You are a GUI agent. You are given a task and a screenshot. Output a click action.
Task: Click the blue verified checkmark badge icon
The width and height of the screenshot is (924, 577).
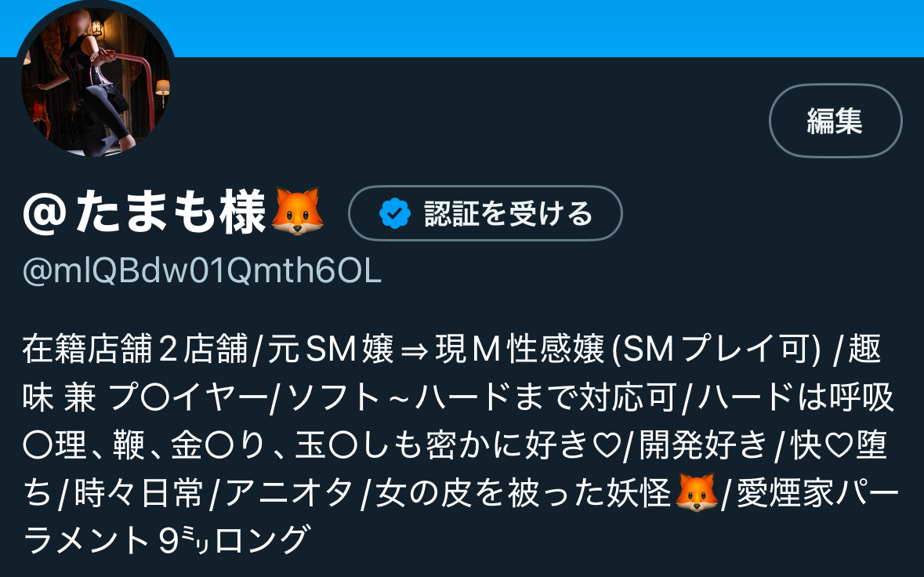tap(394, 213)
